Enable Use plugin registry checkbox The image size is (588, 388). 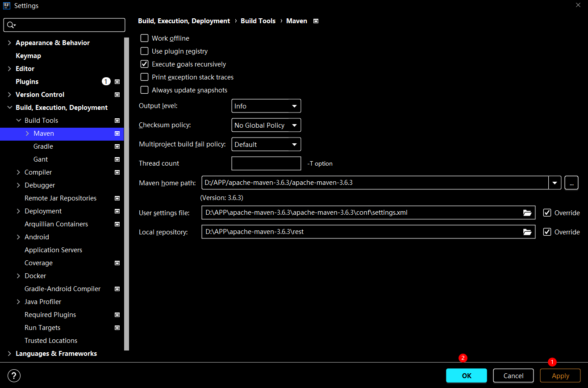pos(144,51)
